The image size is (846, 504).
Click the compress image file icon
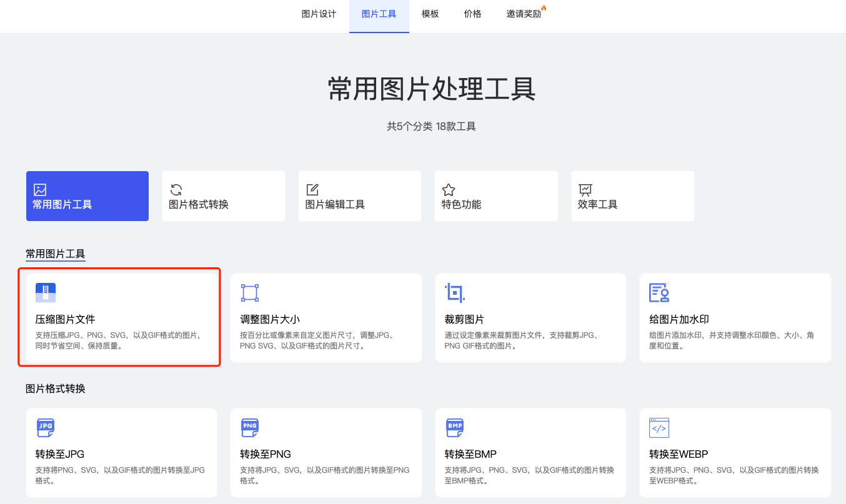click(x=46, y=293)
